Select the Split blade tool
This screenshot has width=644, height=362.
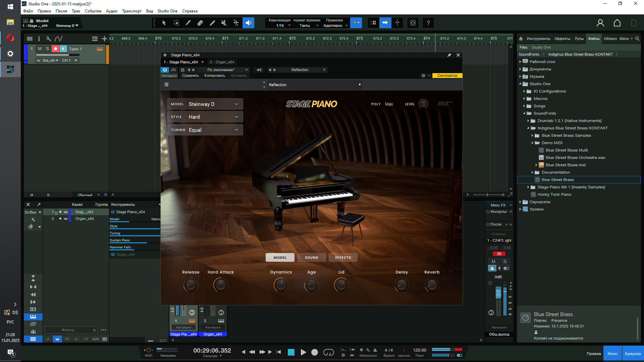click(x=188, y=23)
